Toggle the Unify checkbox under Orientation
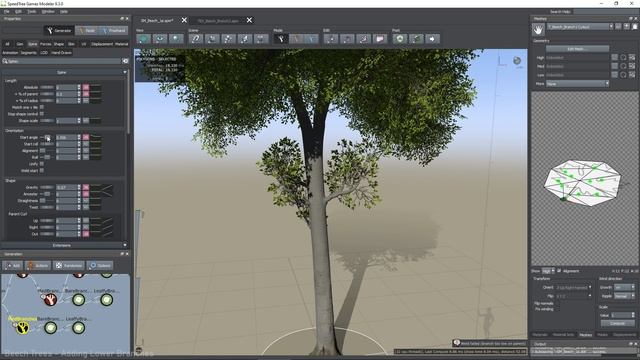This screenshot has width=640, height=360. coord(42,164)
